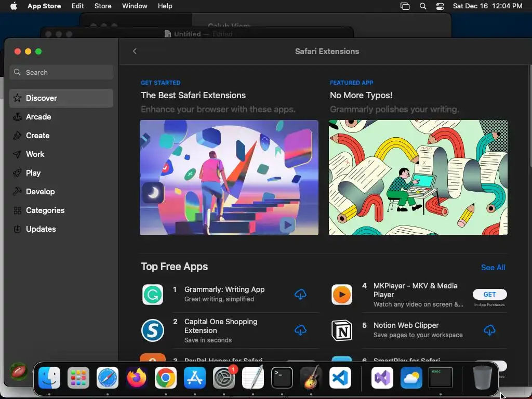This screenshot has height=399, width=532.
Task: Click the account avatar at sidebar bottom
Action: tap(19, 371)
